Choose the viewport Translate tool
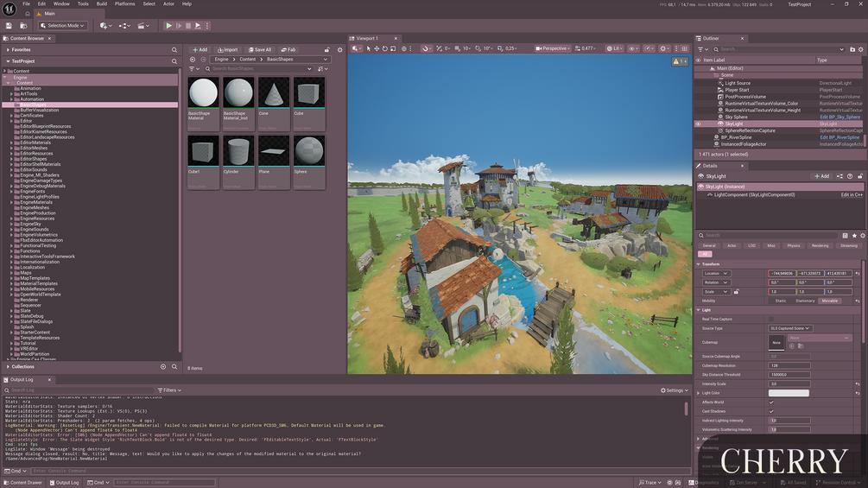Image resolution: width=868 pixels, height=488 pixels. [x=377, y=48]
